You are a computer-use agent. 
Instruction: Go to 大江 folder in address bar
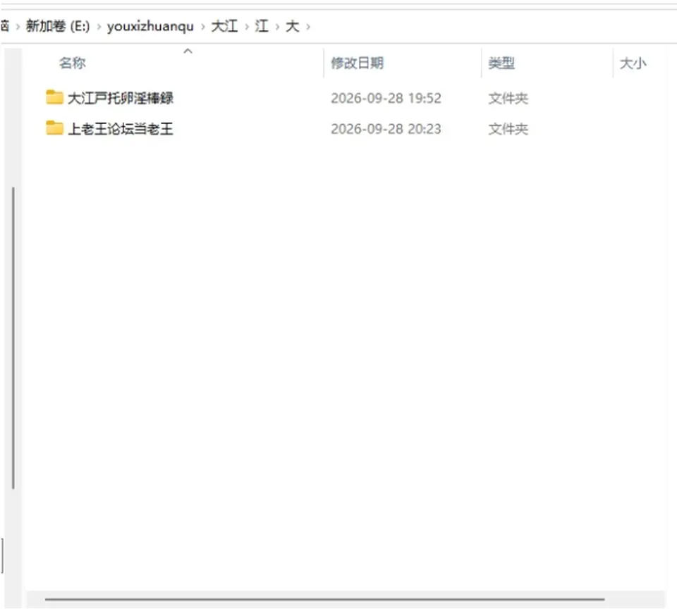point(224,26)
